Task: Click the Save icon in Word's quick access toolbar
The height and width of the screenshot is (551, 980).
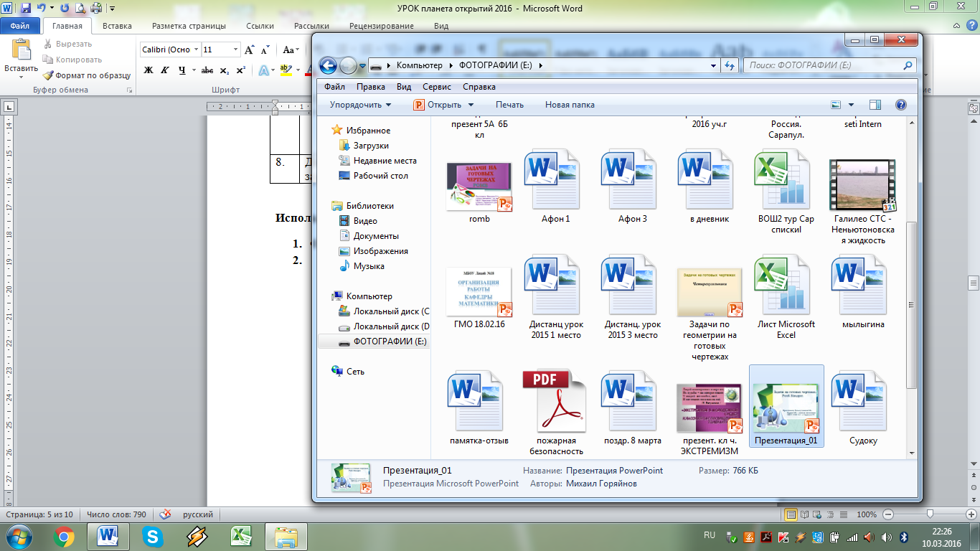Action: [x=26, y=9]
